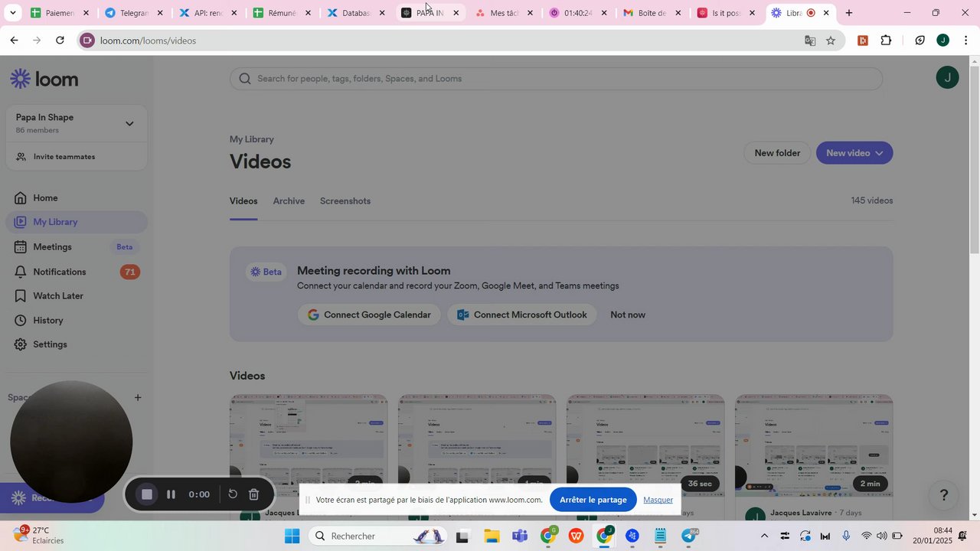Click the microphone tray icon

click(x=846, y=536)
